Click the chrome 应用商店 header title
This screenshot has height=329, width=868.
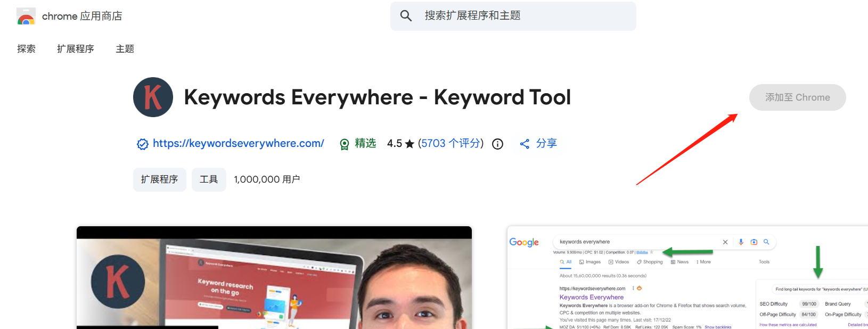point(82,17)
